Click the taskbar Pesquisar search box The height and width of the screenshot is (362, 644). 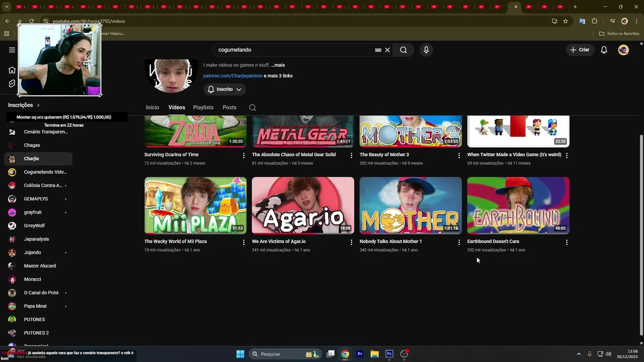[x=286, y=354]
